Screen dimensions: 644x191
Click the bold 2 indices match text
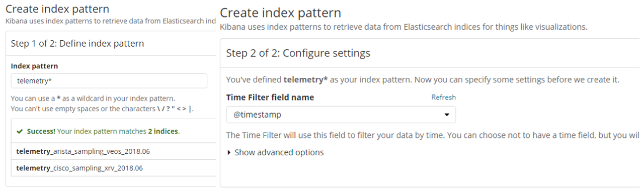pyautogui.click(x=163, y=132)
